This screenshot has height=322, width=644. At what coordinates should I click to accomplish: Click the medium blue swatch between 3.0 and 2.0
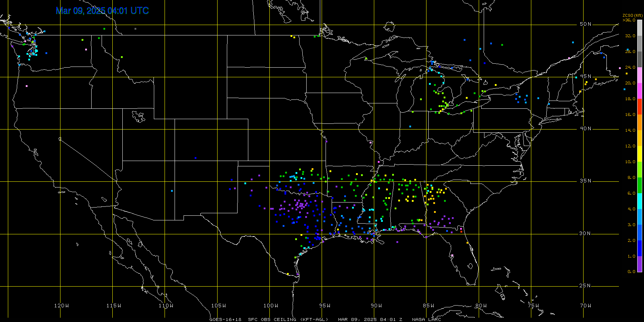640,233
